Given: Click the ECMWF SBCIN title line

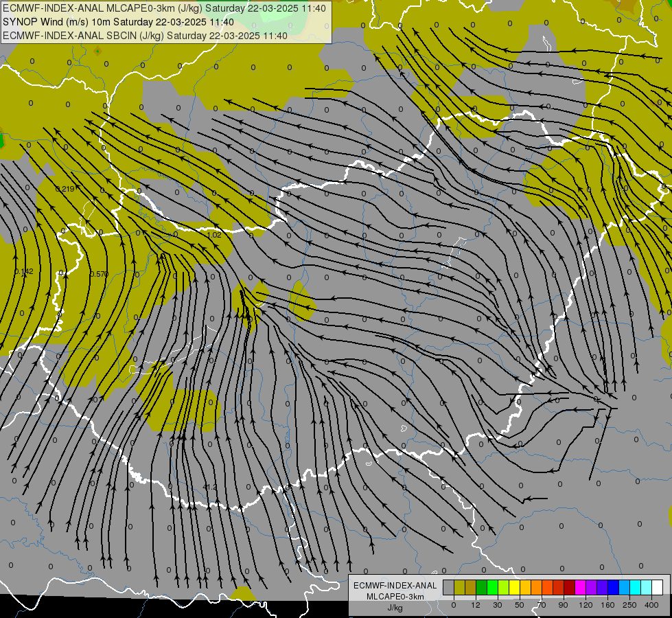Looking at the screenshot, I should click(145, 36).
